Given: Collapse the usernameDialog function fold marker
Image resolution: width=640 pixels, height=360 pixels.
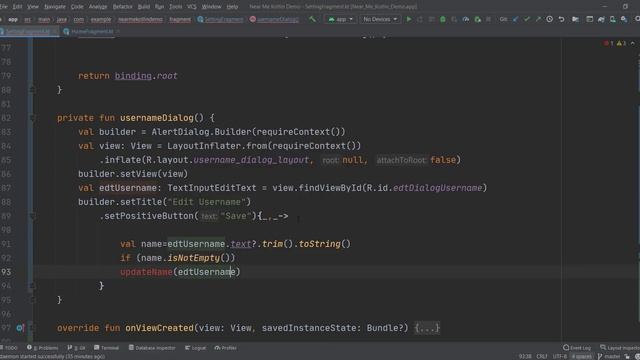Looking at the screenshot, I should pyautogui.click(x=32, y=118).
